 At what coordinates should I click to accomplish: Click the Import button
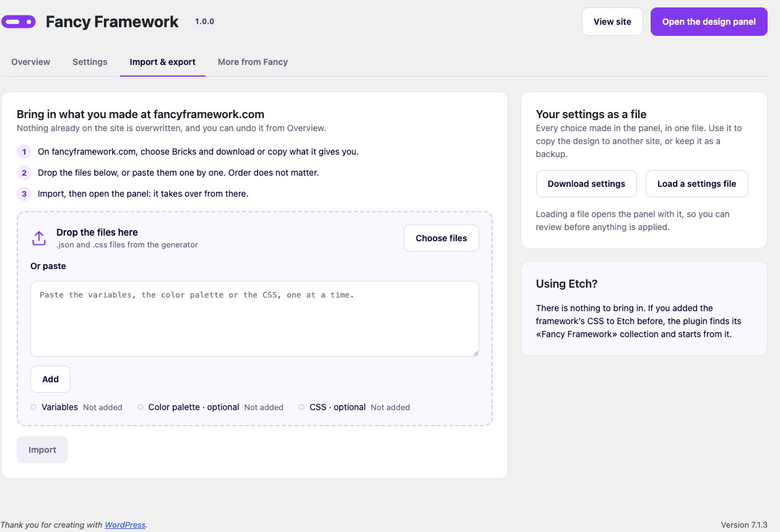click(x=42, y=450)
